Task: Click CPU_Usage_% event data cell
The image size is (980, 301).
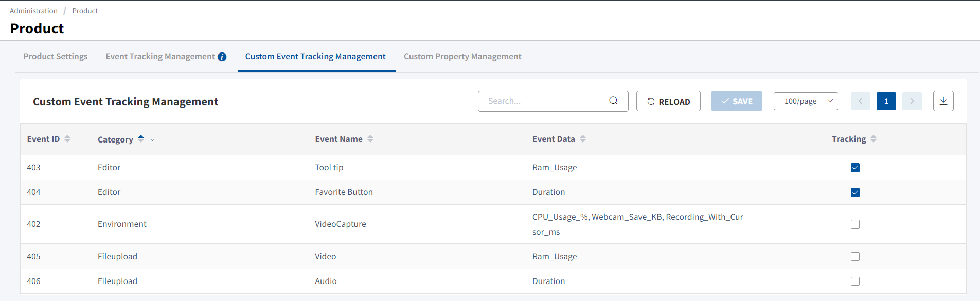Action: [637, 224]
